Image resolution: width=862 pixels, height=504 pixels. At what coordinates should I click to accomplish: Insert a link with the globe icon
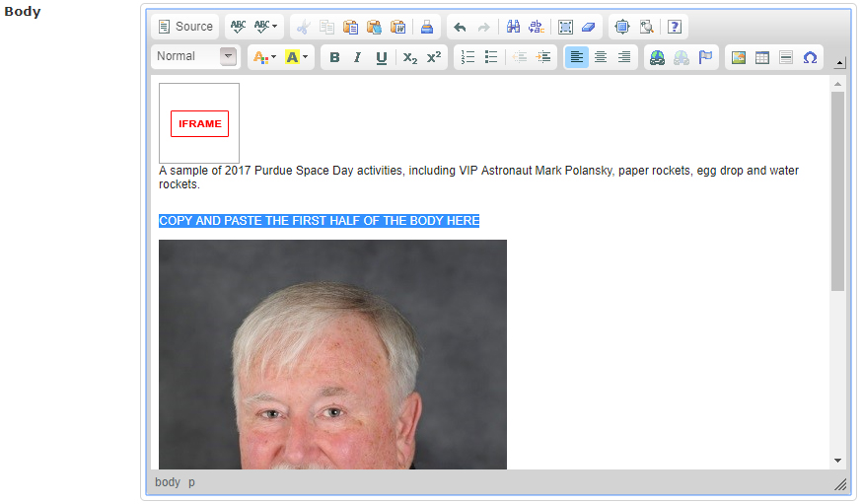(x=657, y=57)
